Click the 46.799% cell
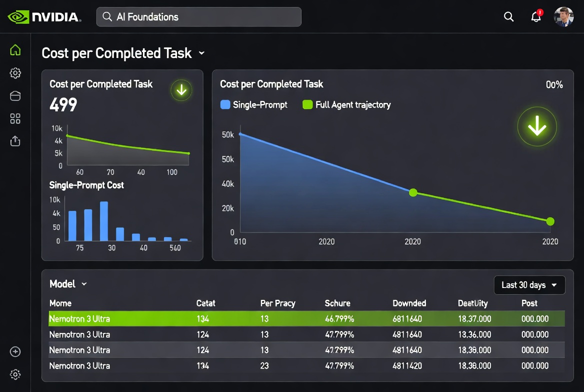The height and width of the screenshot is (392, 584). click(339, 319)
